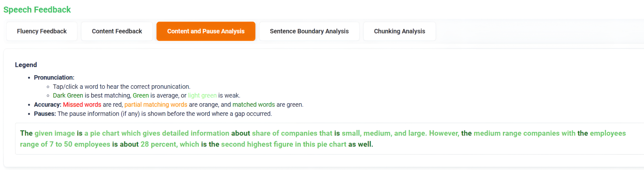Screen dimensions: 644x170
Task: Tap the word 'percent,' in transcript
Action: [x=164, y=144]
